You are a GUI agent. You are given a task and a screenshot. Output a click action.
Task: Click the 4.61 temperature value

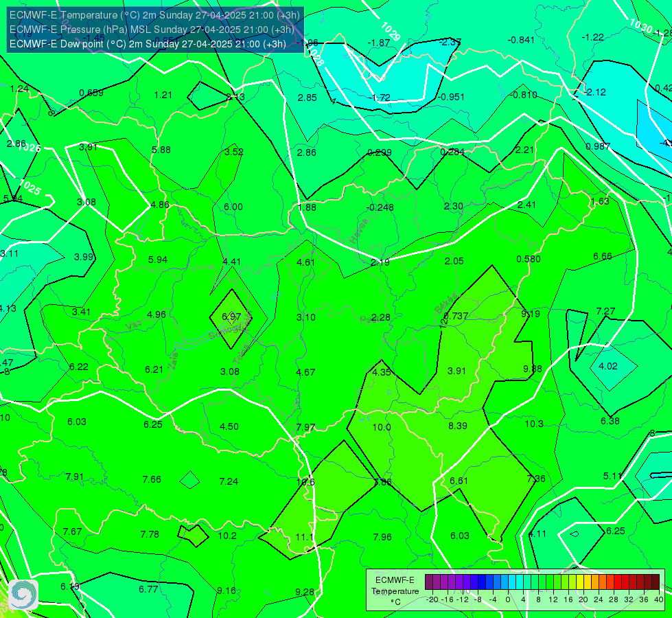click(x=306, y=262)
